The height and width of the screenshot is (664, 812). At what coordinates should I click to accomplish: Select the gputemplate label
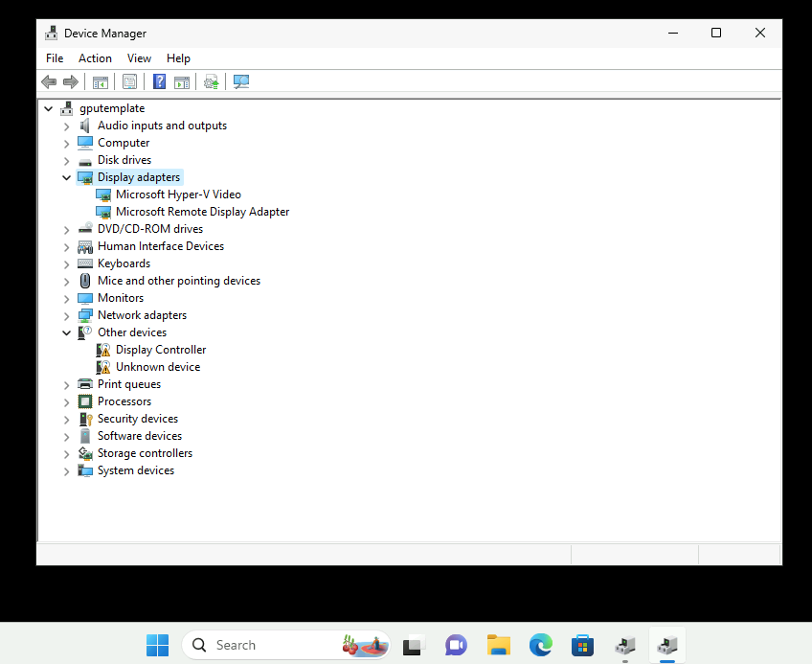coord(112,108)
